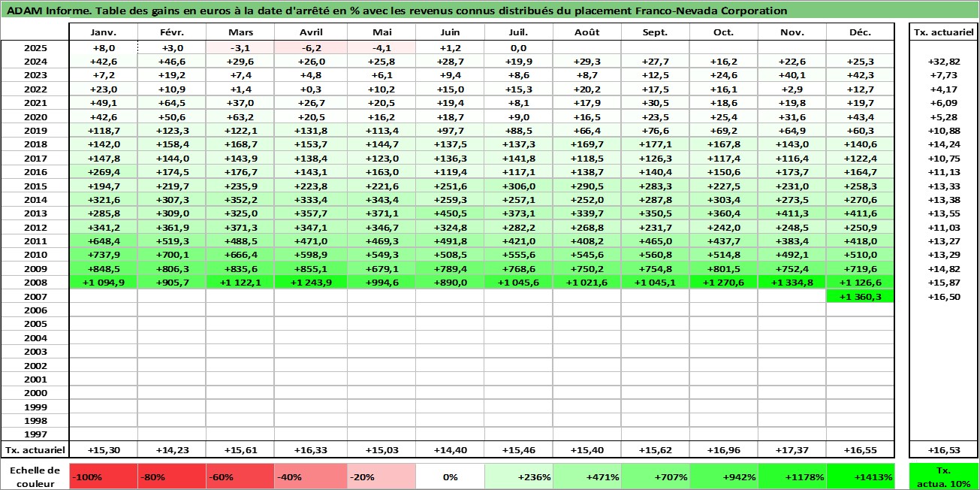Select the 2024 Févr. cell +46,6
The height and width of the screenshot is (490, 980).
pos(172,61)
